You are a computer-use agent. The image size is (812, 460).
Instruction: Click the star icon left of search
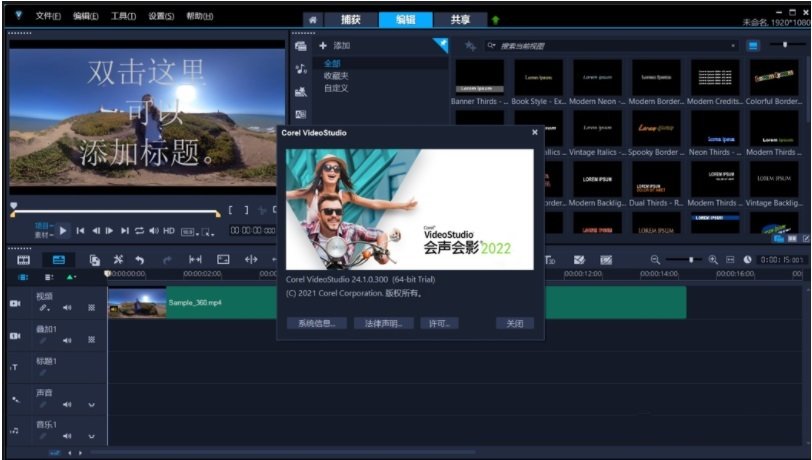[x=470, y=46]
